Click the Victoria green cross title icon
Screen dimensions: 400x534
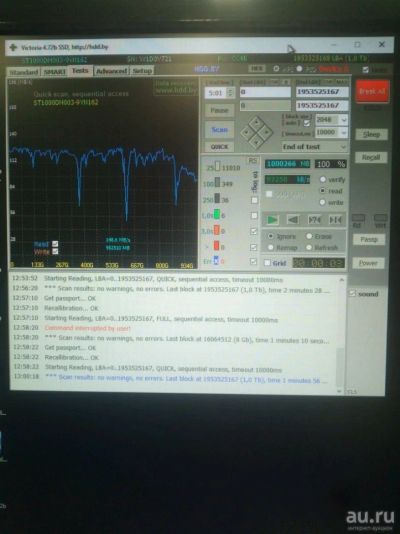pyautogui.click(x=13, y=47)
